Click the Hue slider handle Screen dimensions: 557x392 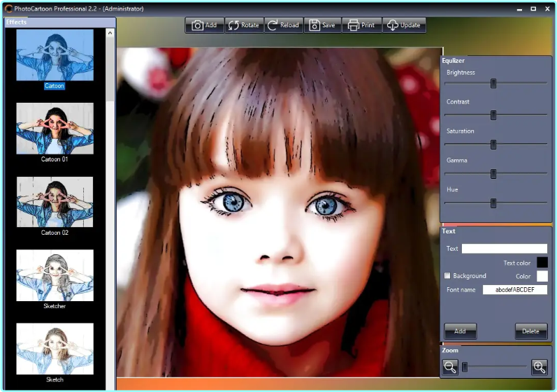point(493,203)
